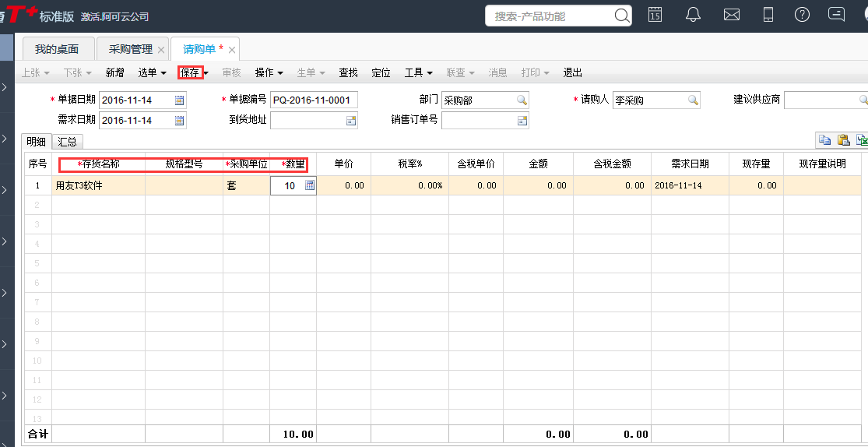Open calculator icon in quantity cell
Screen dimensions: 868x447
click(x=310, y=185)
